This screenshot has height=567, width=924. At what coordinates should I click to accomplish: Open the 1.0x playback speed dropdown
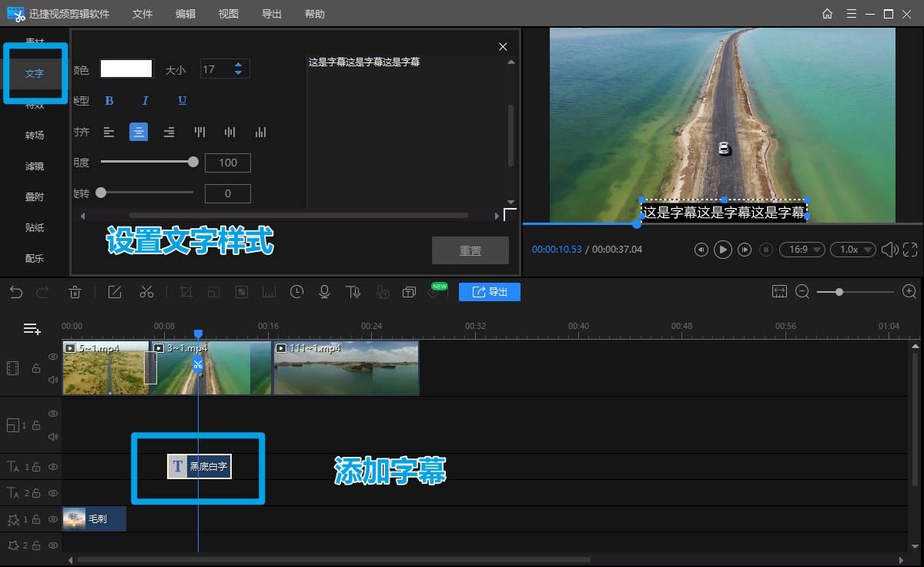tap(853, 250)
